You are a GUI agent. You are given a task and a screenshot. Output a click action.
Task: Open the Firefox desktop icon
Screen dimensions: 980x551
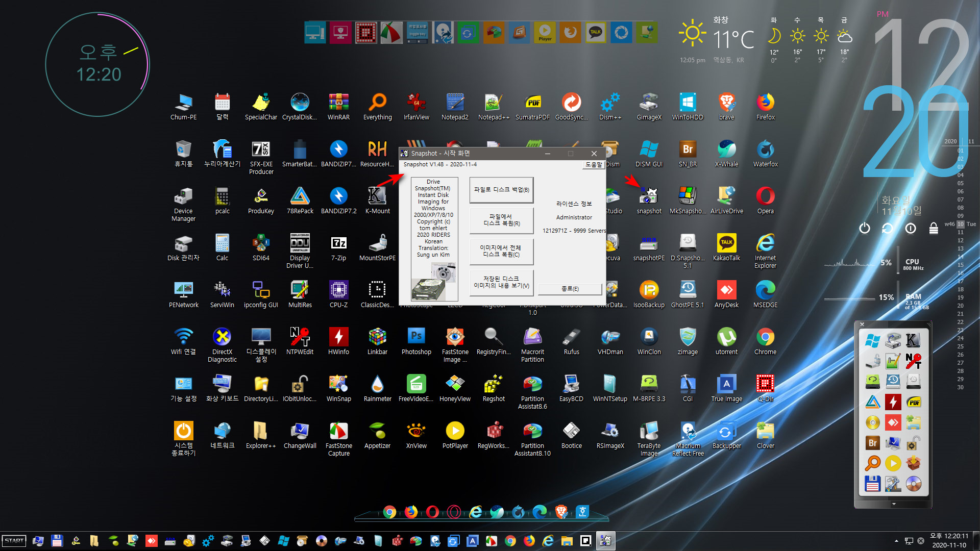[x=765, y=107]
